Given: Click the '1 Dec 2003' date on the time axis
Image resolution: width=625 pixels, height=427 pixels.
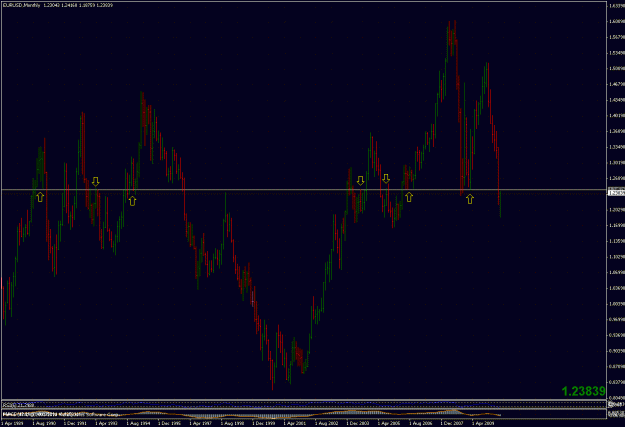Looking at the screenshot, I should (x=358, y=423).
